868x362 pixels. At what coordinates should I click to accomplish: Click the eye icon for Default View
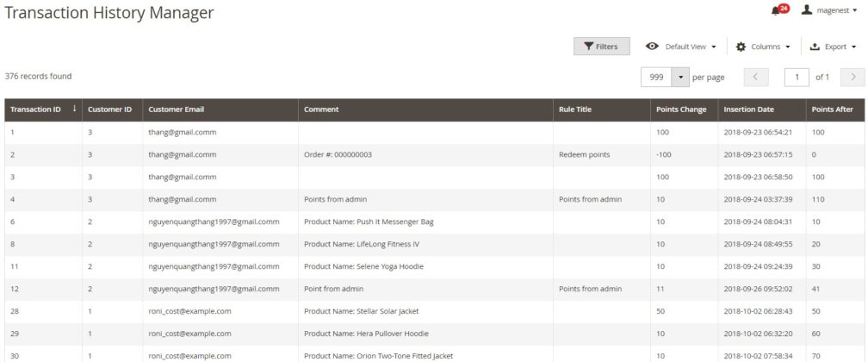[653, 47]
